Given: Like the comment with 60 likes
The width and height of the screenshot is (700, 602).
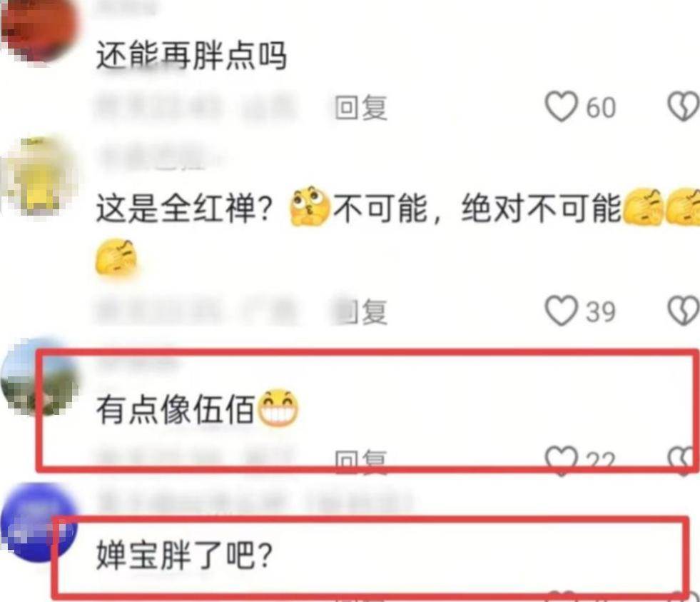Looking at the screenshot, I should tap(561, 107).
